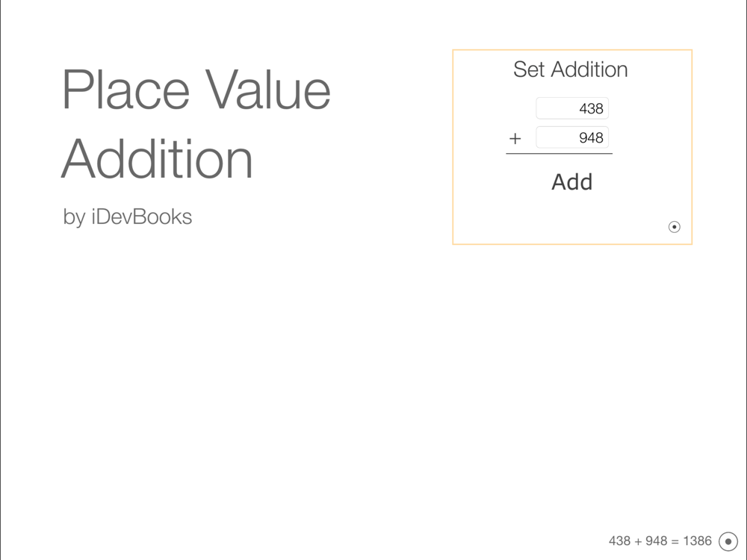Click the small circle icon inside Set Addition panel
Image resolution: width=747 pixels, height=560 pixels.
[674, 227]
